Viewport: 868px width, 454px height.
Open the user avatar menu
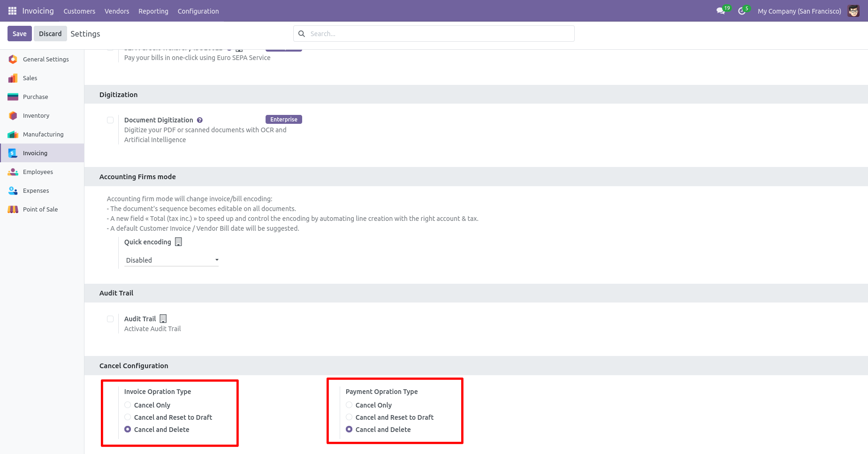click(x=853, y=11)
